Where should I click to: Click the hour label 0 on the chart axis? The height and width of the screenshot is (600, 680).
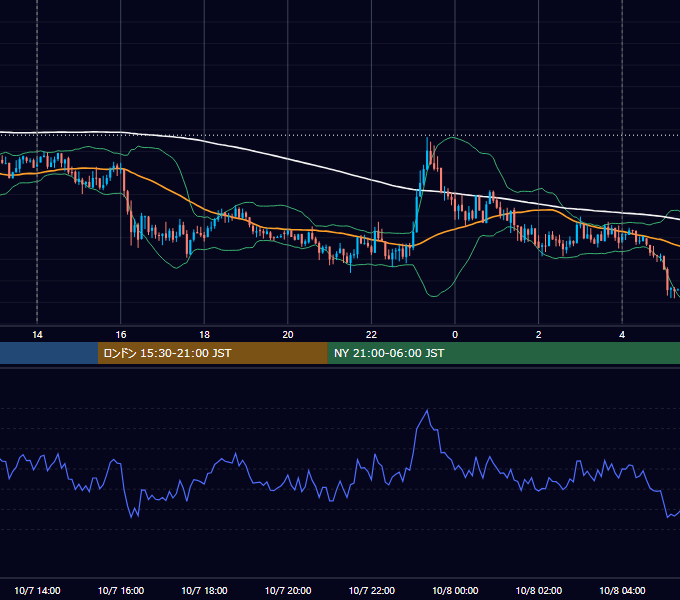(455, 335)
